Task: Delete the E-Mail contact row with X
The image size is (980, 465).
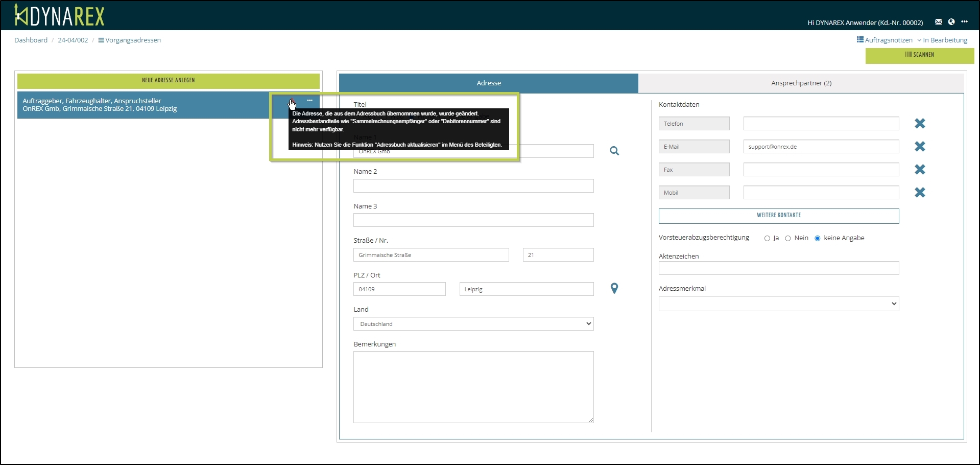Action: 920,147
